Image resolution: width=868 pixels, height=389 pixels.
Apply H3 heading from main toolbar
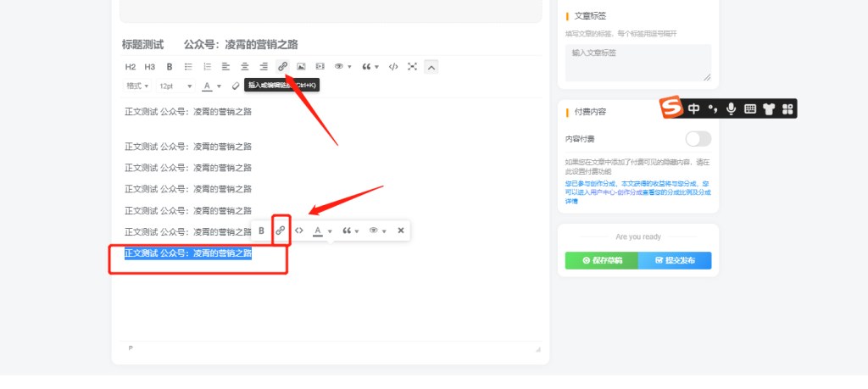coord(149,67)
